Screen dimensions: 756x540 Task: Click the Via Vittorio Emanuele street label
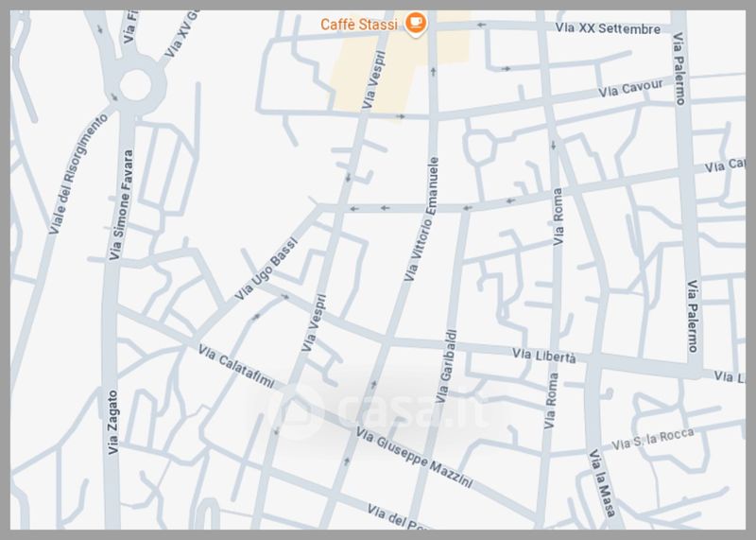422,218
